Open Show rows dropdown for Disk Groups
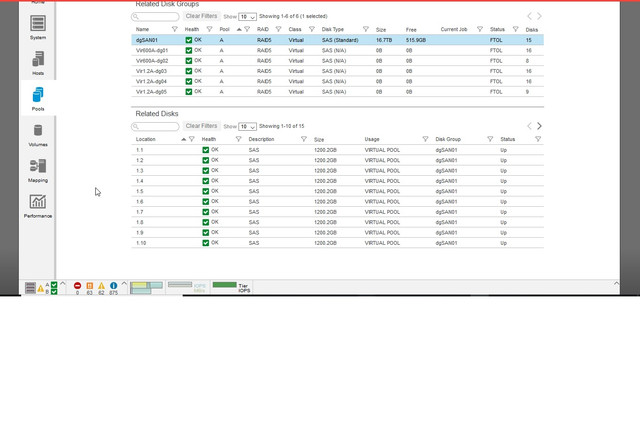 (247, 17)
